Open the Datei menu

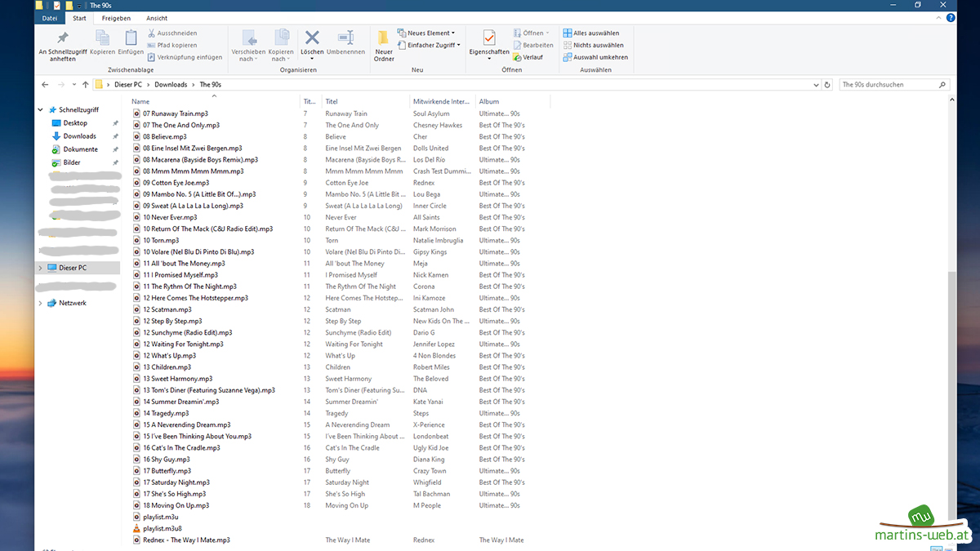pyautogui.click(x=50, y=18)
